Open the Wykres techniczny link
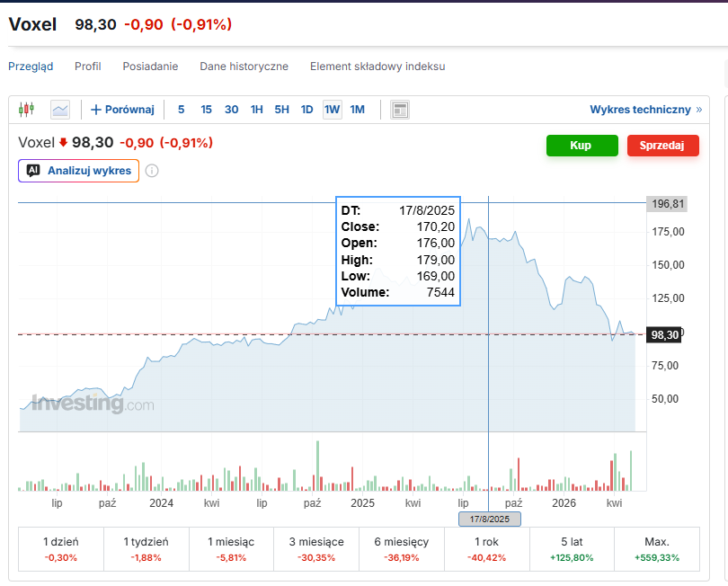This screenshot has width=728, height=586. (646, 110)
